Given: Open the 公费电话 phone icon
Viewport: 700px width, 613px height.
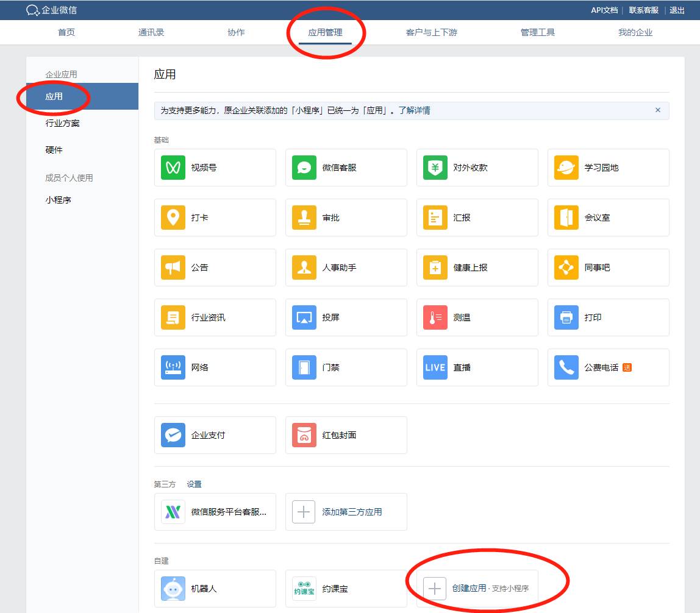Looking at the screenshot, I should [x=566, y=367].
